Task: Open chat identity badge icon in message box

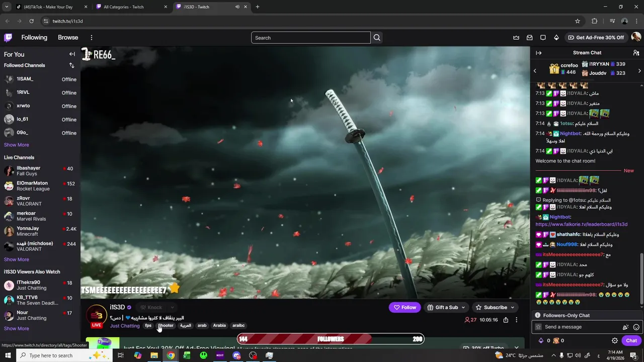Action: pyautogui.click(x=538, y=327)
